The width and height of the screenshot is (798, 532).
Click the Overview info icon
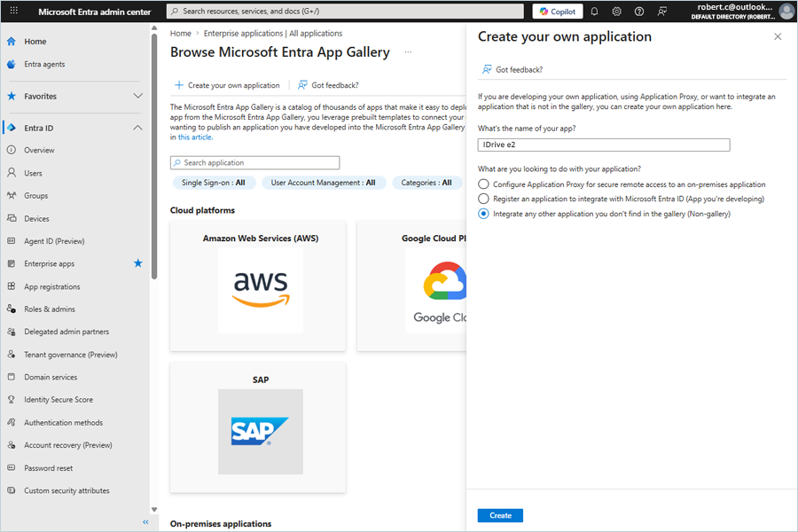(x=12, y=150)
